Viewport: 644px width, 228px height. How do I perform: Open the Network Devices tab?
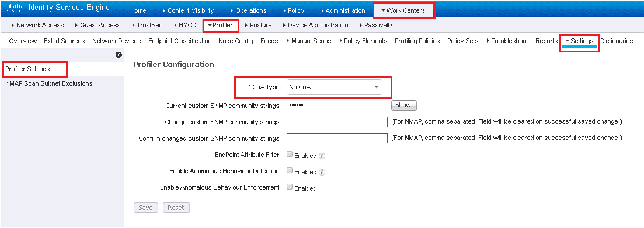point(117,41)
